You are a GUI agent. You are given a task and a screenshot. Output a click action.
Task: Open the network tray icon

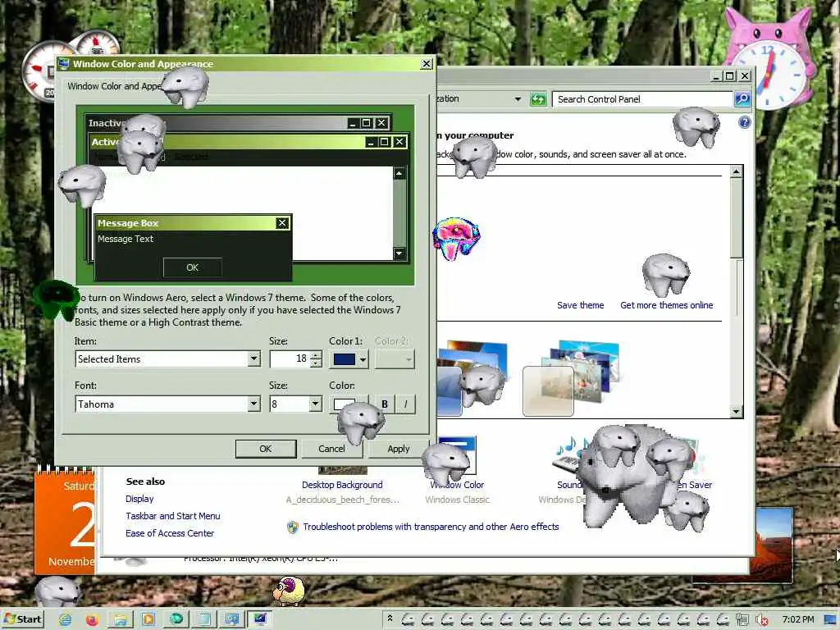pyautogui.click(x=742, y=620)
